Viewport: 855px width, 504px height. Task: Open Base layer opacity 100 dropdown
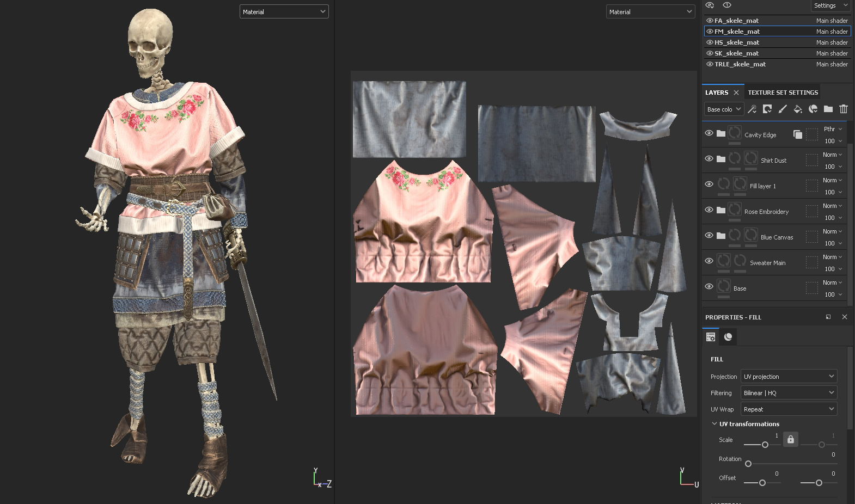coord(833,294)
